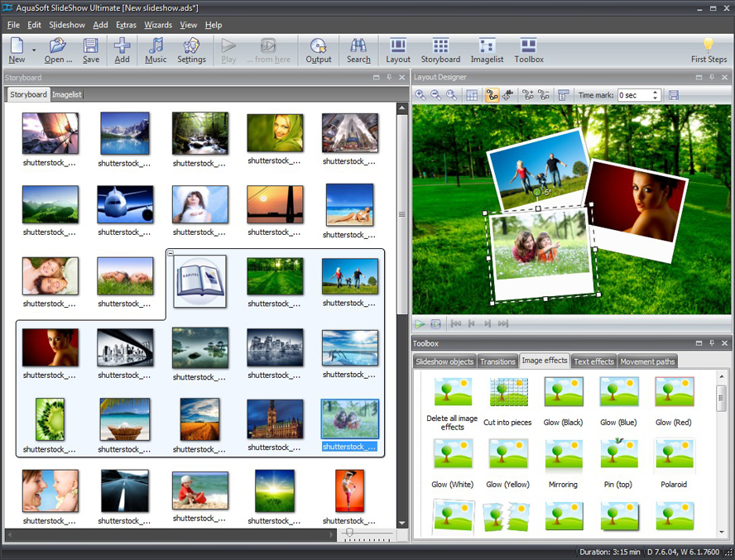
Task: Open slideshow Settings from the toolbar
Action: [191, 49]
